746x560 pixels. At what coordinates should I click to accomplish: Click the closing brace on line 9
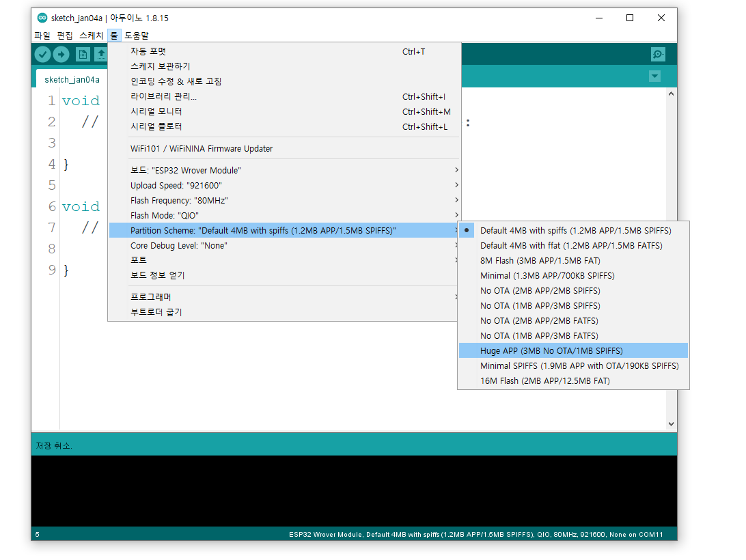tap(66, 270)
